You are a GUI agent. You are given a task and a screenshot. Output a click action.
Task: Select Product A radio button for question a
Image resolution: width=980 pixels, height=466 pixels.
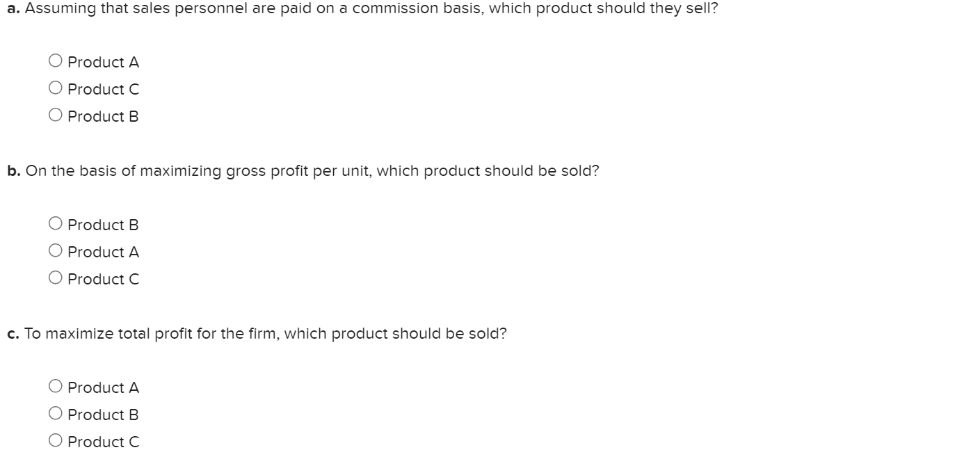(56, 61)
